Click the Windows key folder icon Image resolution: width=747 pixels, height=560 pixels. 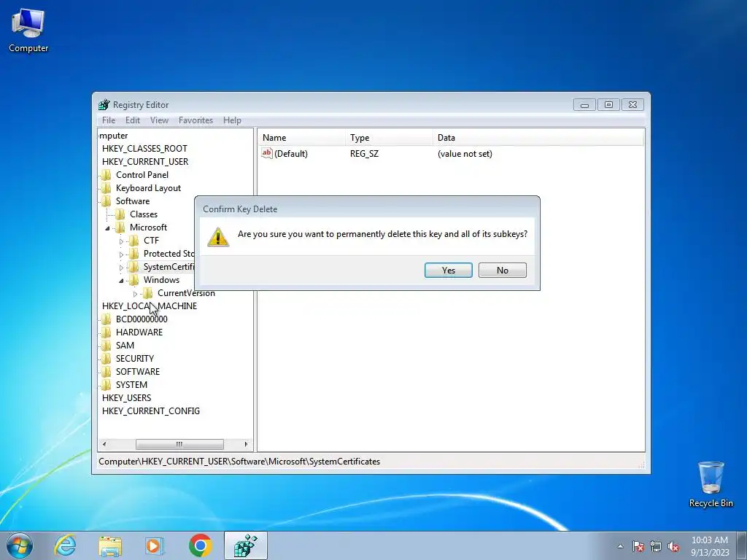pyautogui.click(x=134, y=279)
